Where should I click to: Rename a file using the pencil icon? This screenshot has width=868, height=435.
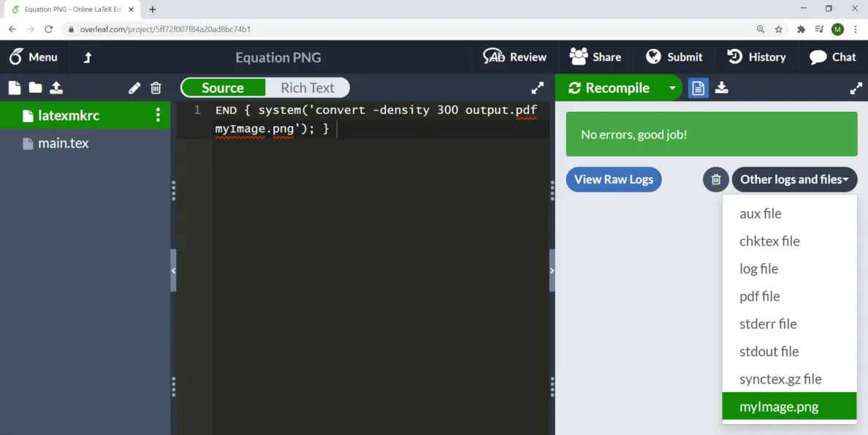point(134,88)
